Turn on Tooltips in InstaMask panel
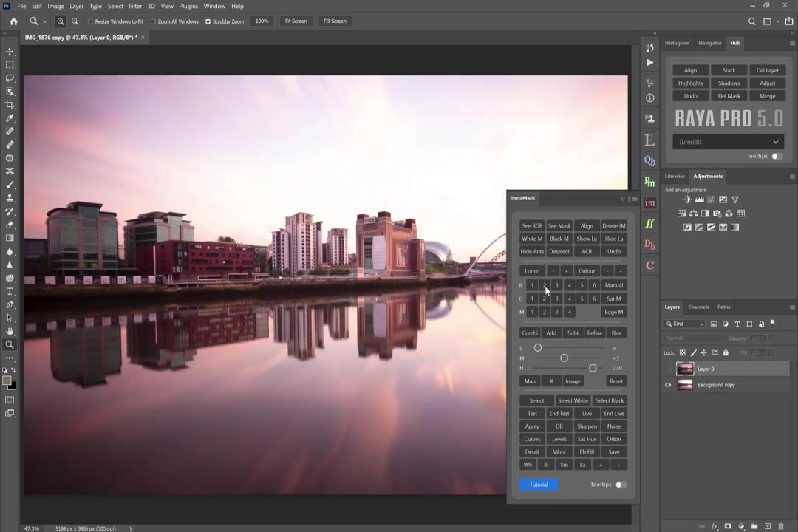 tap(620, 485)
